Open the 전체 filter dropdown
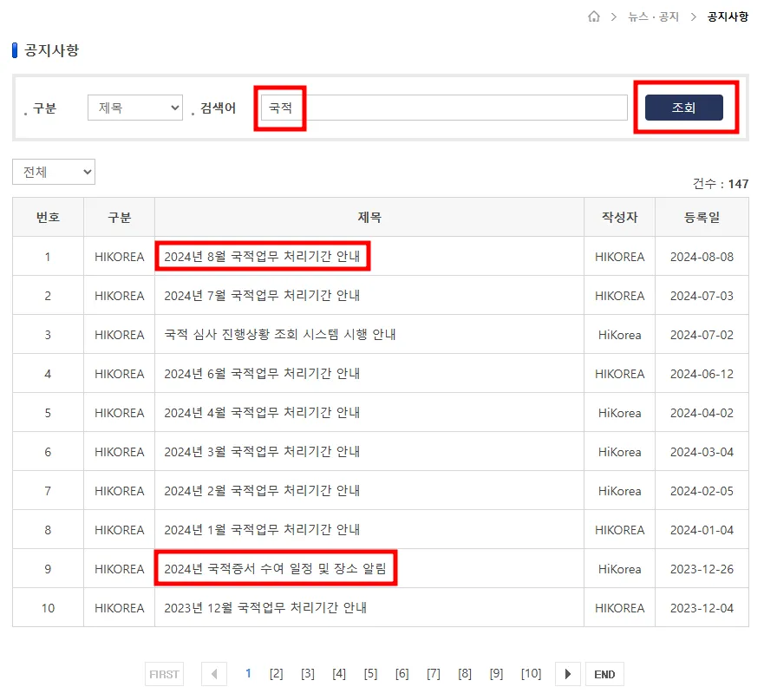Screen dimensions: 764x700 click(54, 172)
